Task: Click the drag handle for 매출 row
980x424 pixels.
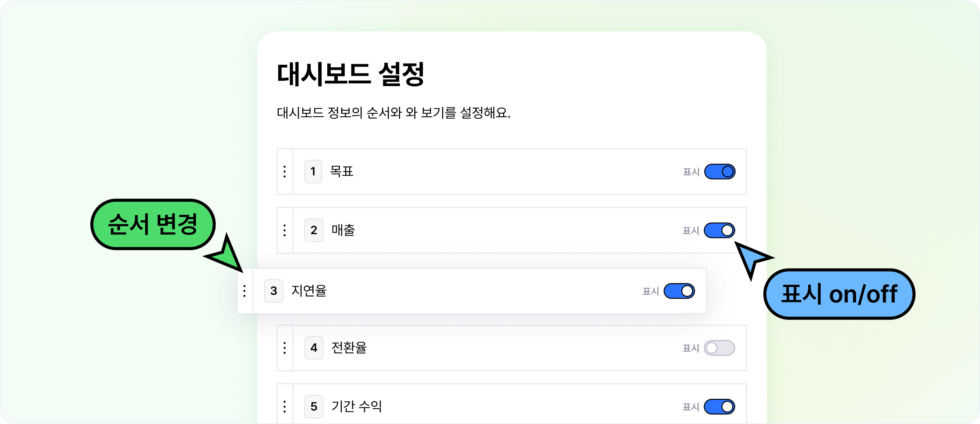Action: click(285, 230)
